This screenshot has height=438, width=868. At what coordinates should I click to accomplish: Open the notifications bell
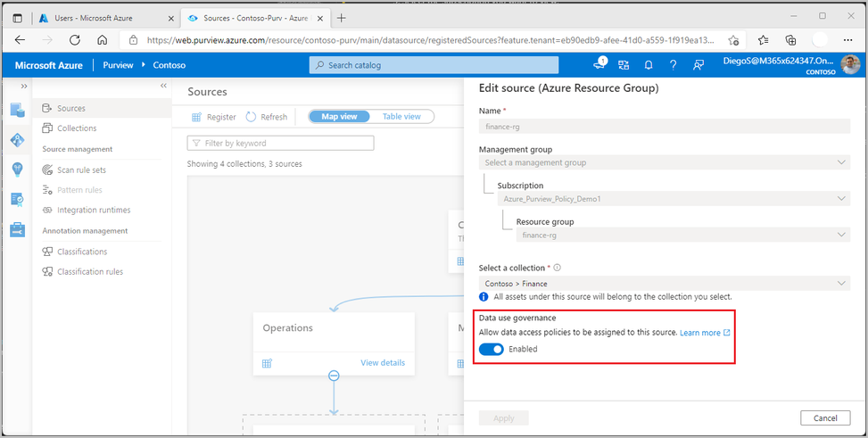coord(649,65)
